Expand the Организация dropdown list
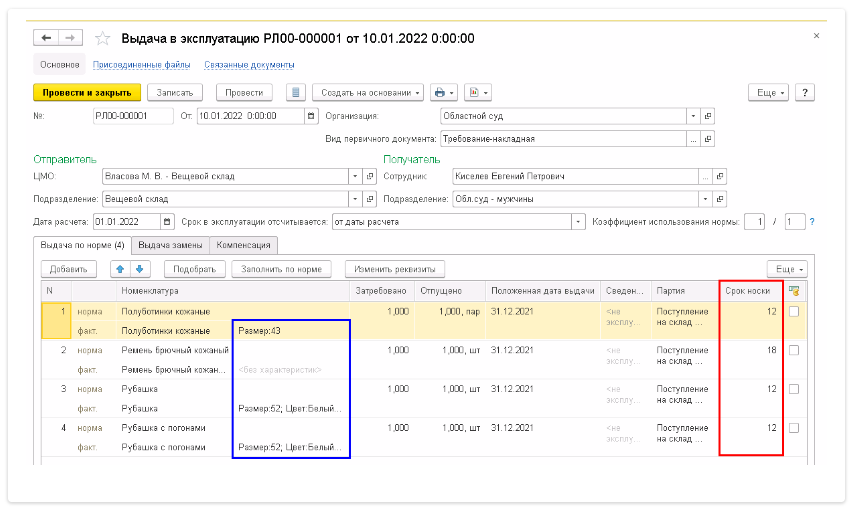The width and height of the screenshot is (853, 511). [x=692, y=115]
